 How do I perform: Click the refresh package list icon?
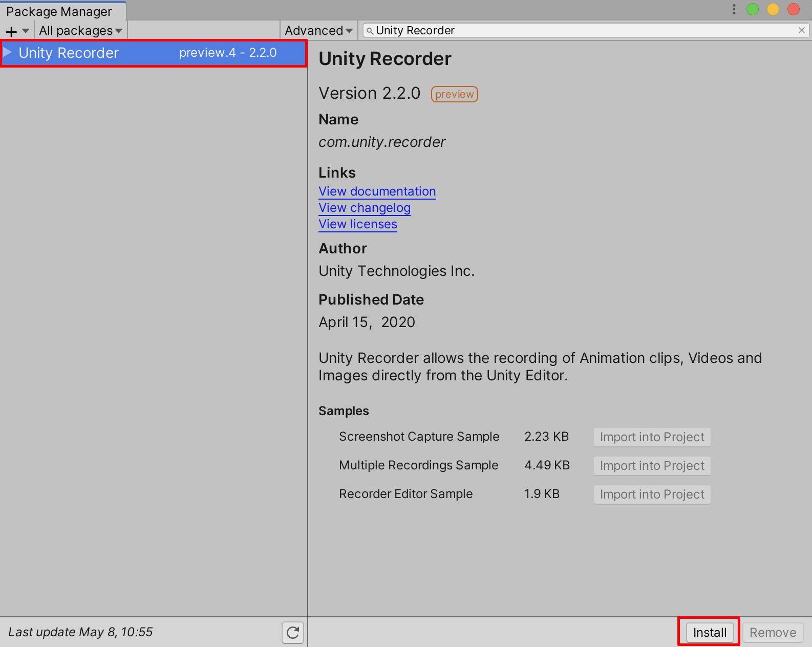tap(293, 633)
